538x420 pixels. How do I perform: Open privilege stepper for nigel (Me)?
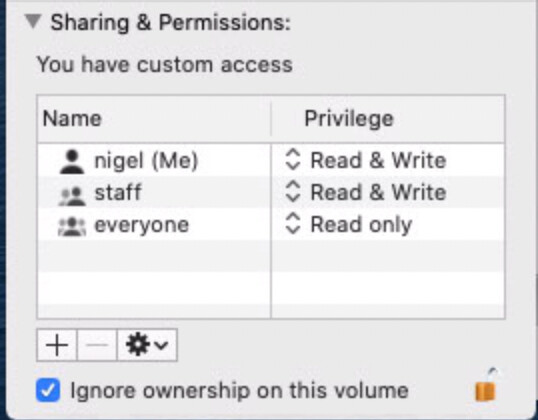(293, 160)
